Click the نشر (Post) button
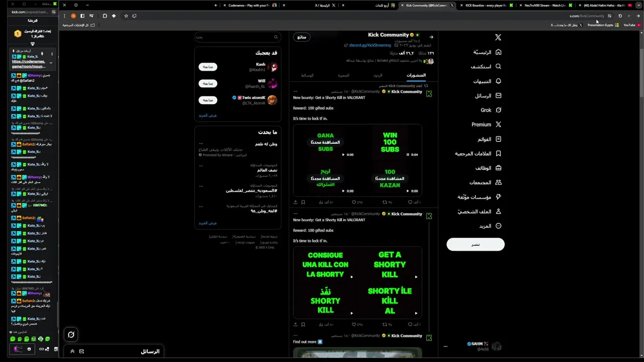 [x=475, y=244]
